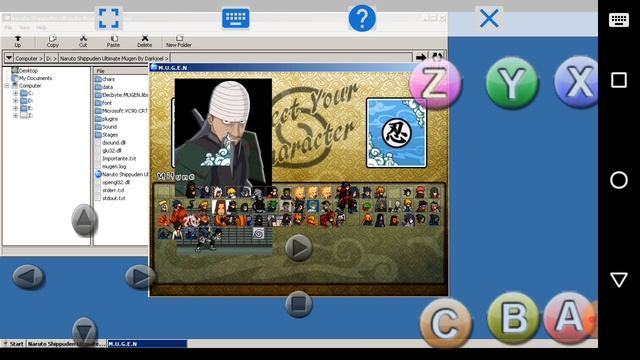Screen dimensions: 640x360
Task: Select the chars folder
Action: 105,79
